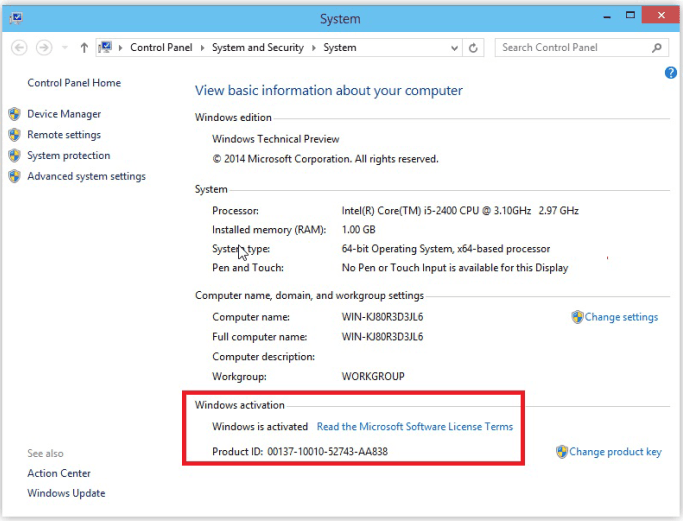Open Device Manager link
The width and height of the screenshot is (683, 521).
[64, 114]
